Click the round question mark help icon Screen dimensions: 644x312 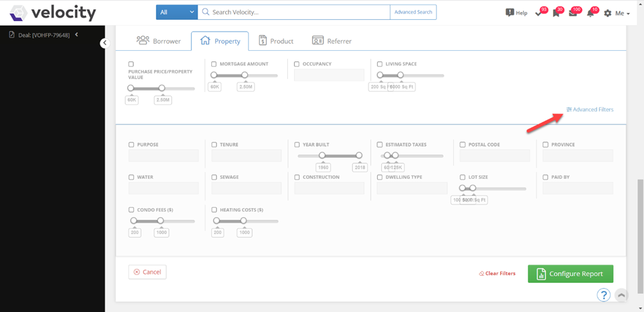tap(604, 295)
